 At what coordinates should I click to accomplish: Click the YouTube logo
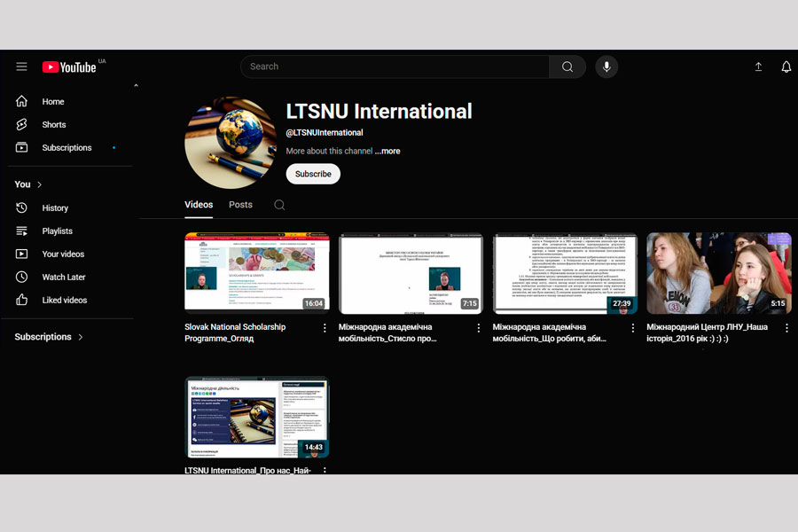69,67
